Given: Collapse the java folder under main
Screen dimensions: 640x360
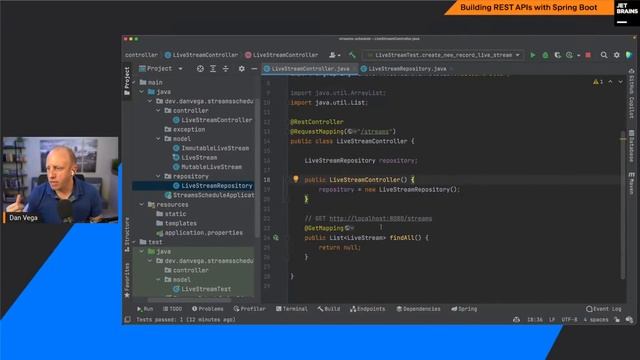Looking at the screenshot, I should pyautogui.click(x=142, y=92).
